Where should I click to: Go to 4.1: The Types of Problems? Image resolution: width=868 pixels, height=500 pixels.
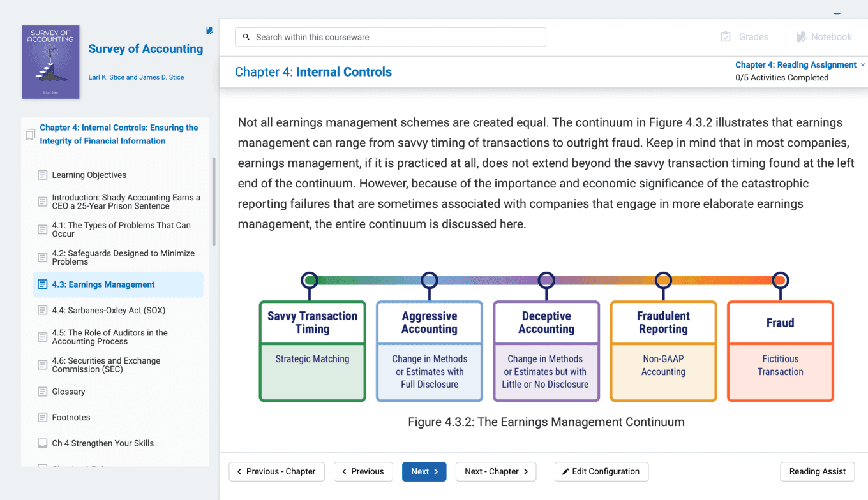pyautogui.click(x=121, y=230)
